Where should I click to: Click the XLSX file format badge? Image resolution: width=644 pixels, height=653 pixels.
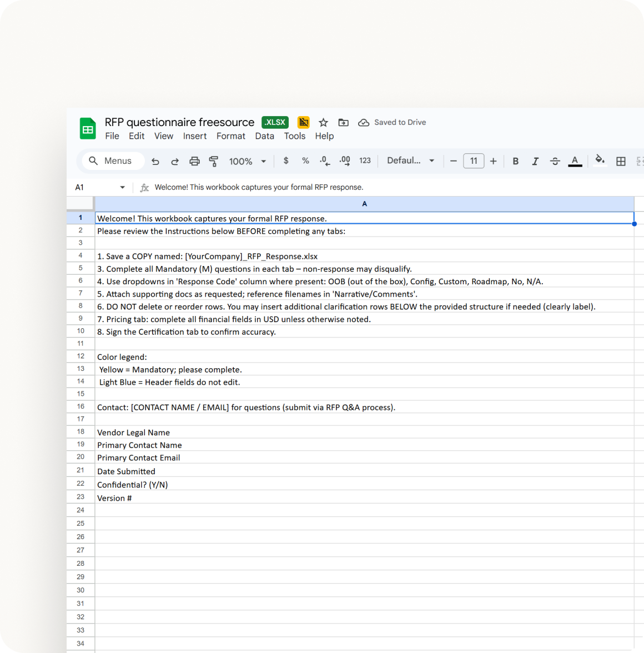coord(275,122)
